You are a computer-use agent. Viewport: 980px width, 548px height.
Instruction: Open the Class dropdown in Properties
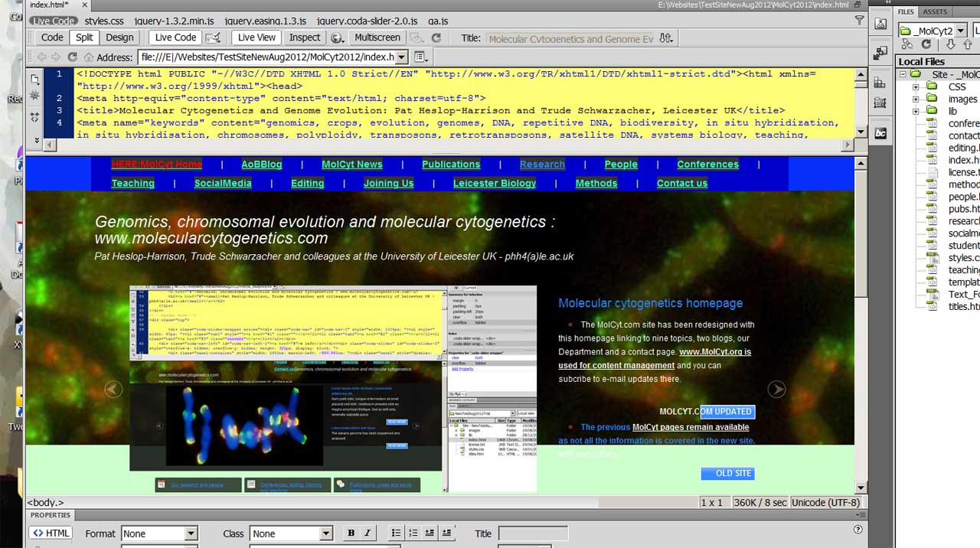(x=325, y=533)
